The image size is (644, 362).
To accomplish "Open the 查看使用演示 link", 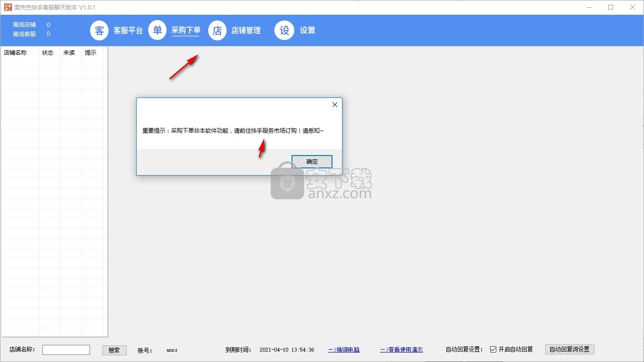I will [402, 350].
